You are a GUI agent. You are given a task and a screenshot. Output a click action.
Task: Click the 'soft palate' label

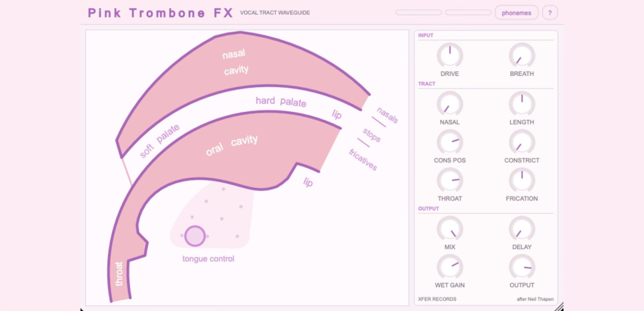click(x=160, y=141)
